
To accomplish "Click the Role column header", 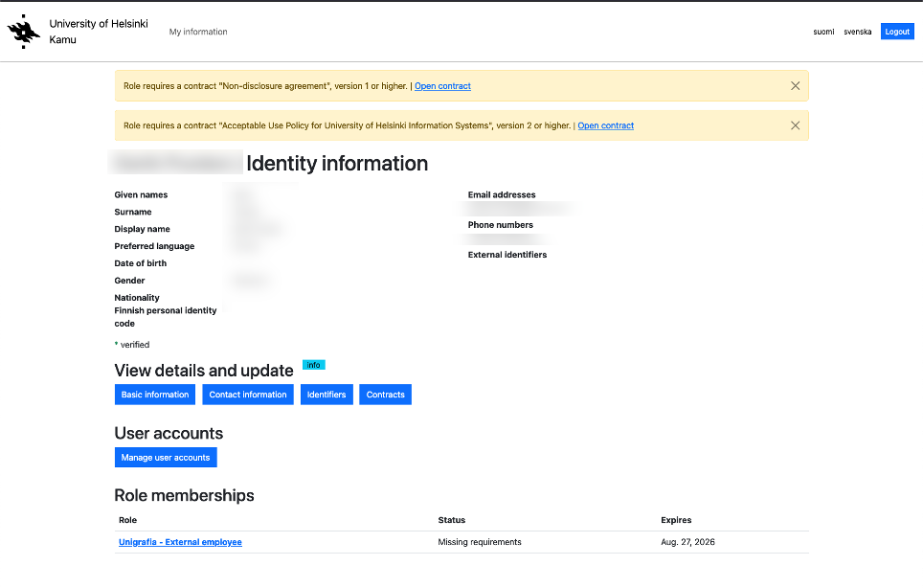I will 128,520.
